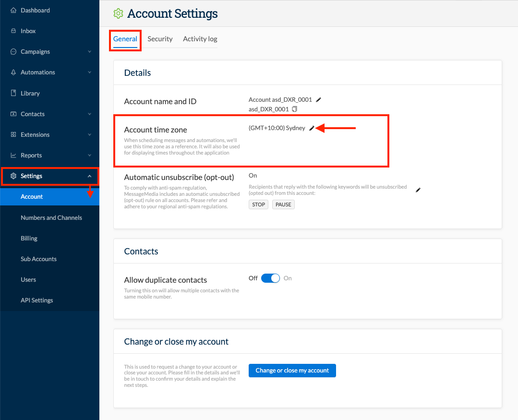Click the STOP keyword tag

click(x=258, y=204)
